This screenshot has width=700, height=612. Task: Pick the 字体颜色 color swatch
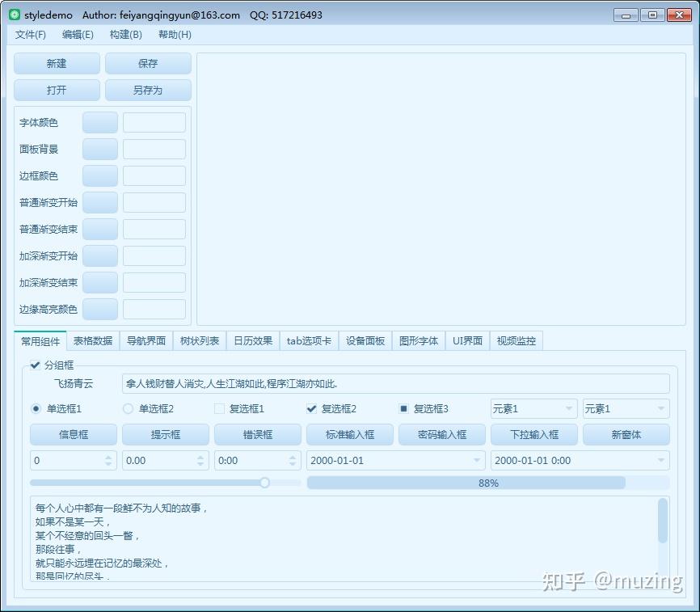click(x=99, y=121)
